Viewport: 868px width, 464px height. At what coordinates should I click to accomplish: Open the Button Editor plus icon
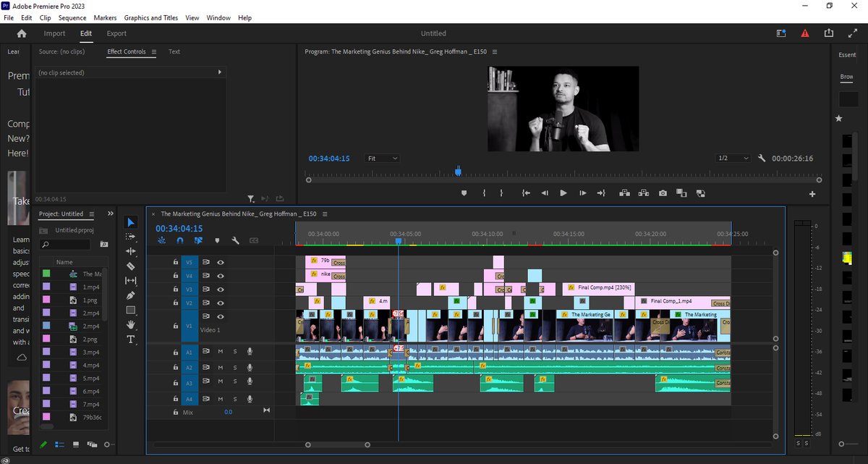click(812, 194)
